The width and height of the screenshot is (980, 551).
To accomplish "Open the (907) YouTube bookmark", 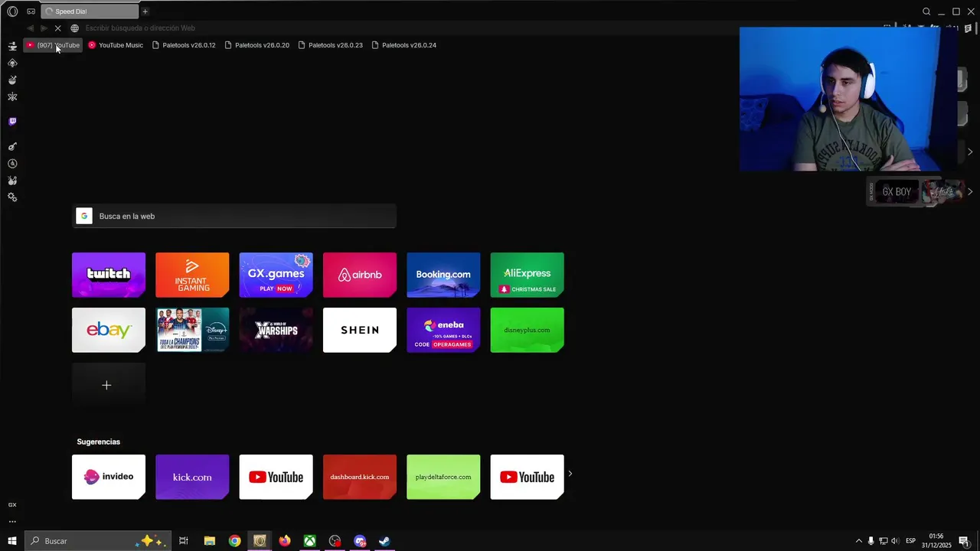I will tap(53, 45).
